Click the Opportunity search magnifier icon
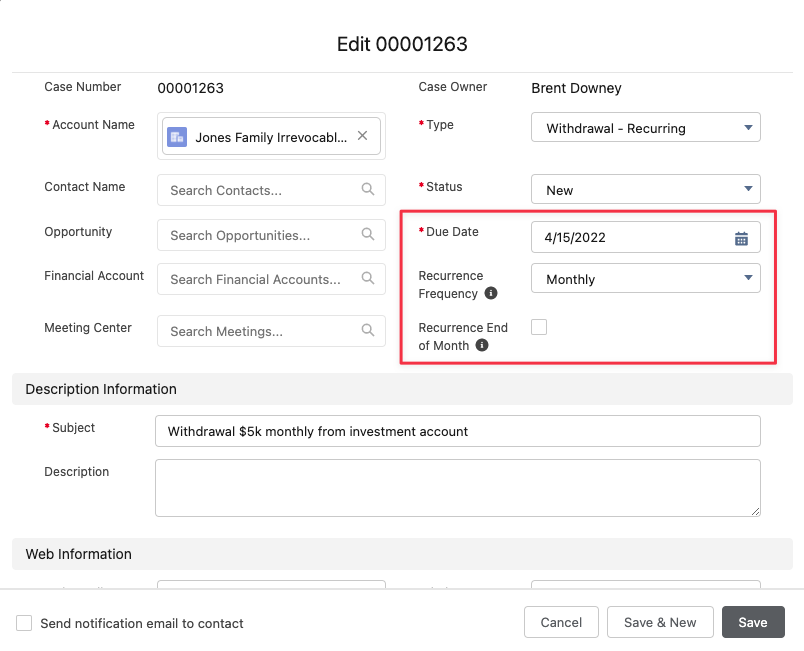The width and height of the screenshot is (804, 651). click(368, 235)
